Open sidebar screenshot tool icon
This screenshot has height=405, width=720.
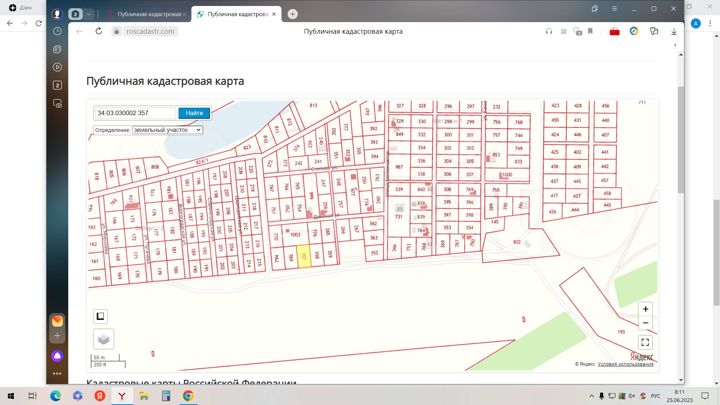57,104
